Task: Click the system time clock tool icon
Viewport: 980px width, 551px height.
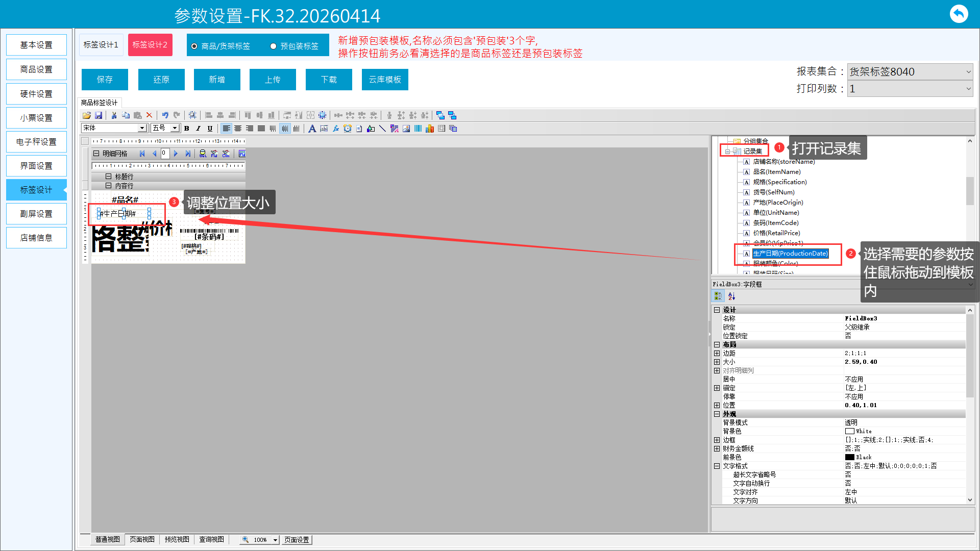Action: click(348, 129)
